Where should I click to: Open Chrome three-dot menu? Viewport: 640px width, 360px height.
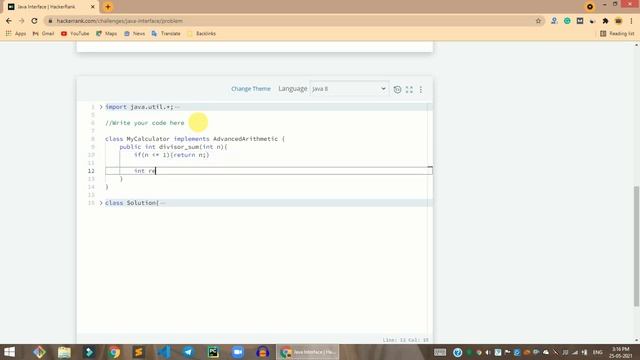pyautogui.click(x=631, y=21)
